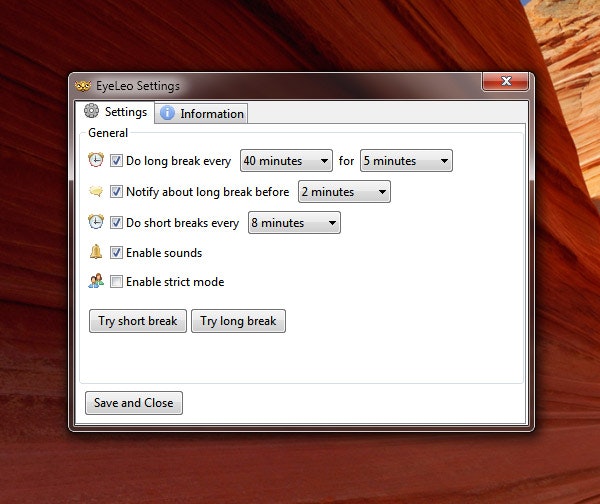Click the Try short break button
The image size is (600, 504).
click(138, 321)
